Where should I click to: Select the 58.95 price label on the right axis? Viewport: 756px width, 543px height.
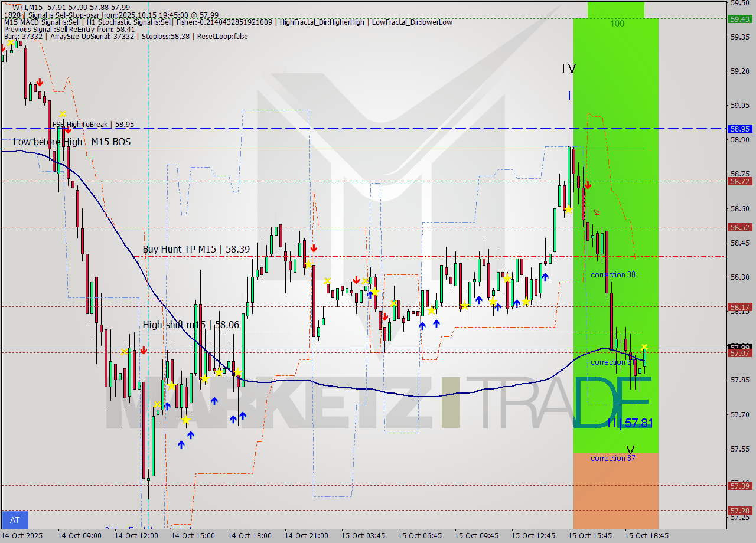click(740, 128)
